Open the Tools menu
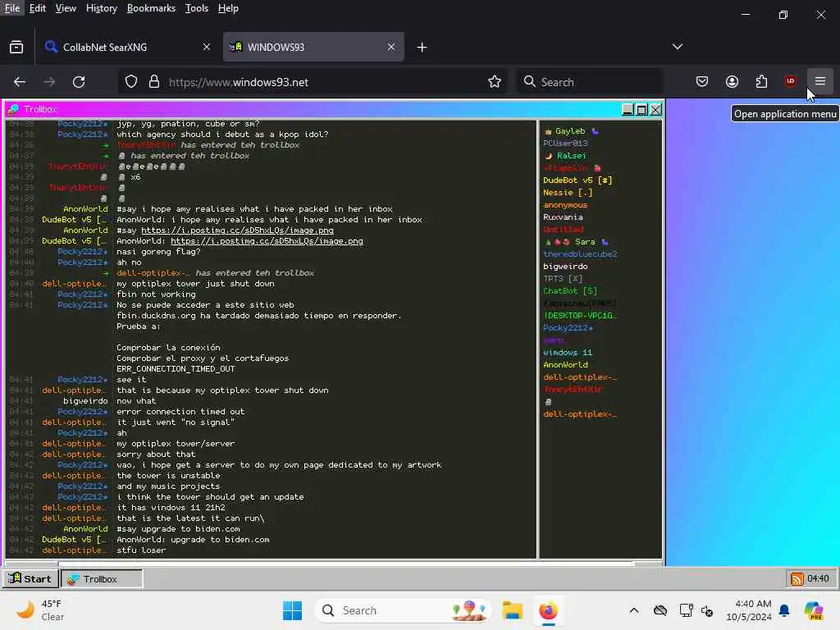Image resolution: width=840 pixels, height=630 pixels. tap(197, 8)
